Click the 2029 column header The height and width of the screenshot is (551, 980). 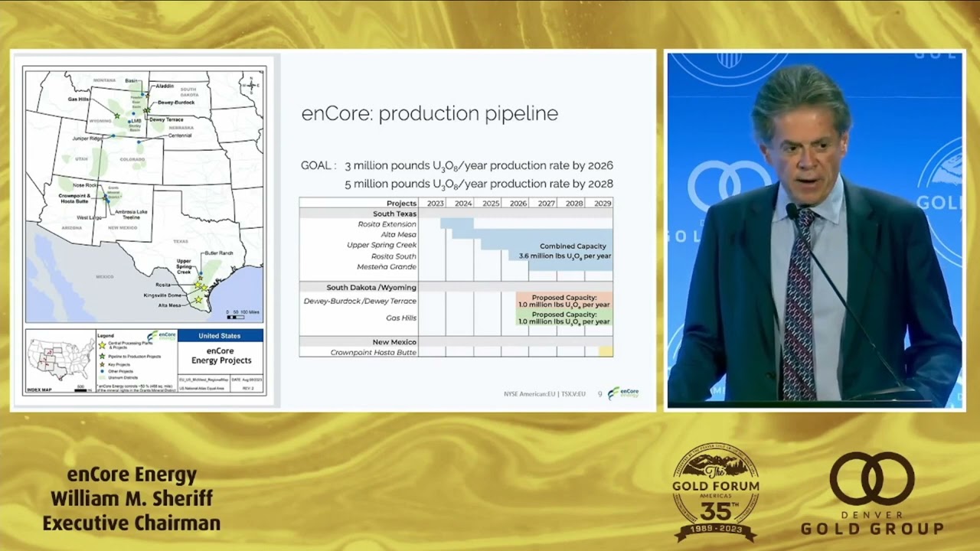pos(603,204)
